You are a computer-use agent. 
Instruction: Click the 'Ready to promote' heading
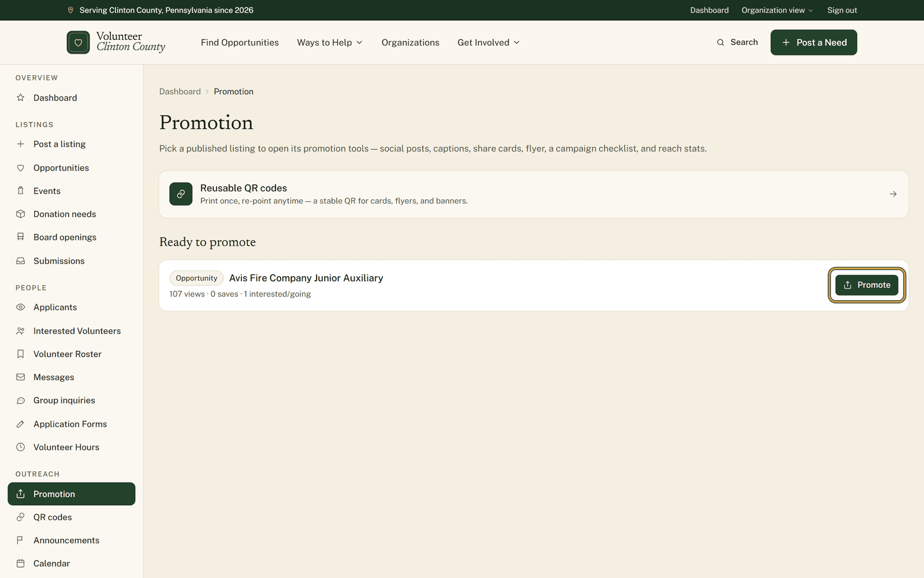tap(207, 242)
